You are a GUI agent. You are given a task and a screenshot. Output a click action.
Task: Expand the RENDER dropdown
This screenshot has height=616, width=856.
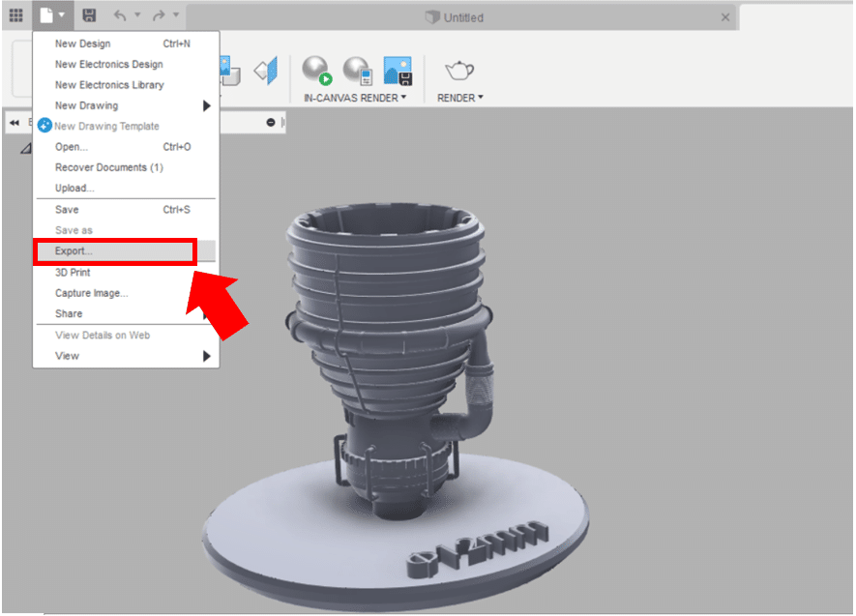point(460,98)
